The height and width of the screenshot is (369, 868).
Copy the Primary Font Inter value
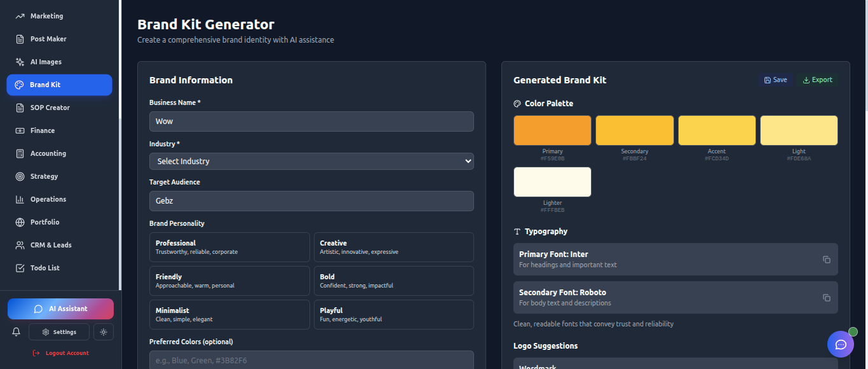827,260
